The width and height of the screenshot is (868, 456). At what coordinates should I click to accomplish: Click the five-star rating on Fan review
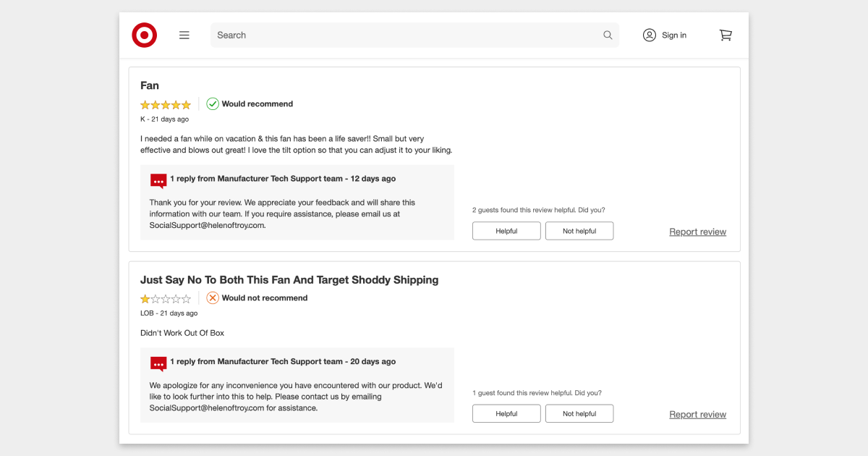tap(166, 104)
